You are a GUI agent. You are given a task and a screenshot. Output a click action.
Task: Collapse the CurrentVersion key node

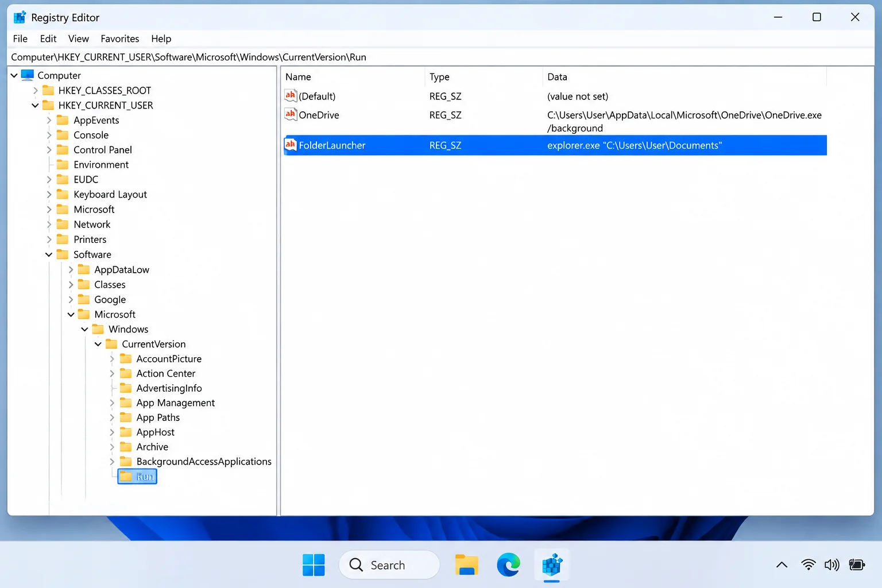point(98,344)
